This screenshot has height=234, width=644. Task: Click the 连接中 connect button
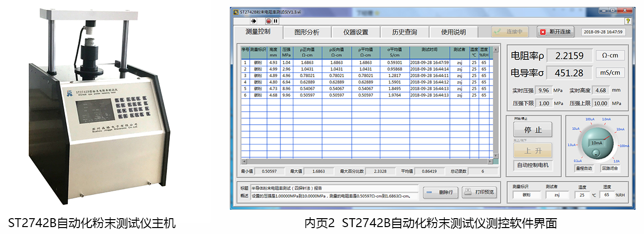[x=510, y=32]
